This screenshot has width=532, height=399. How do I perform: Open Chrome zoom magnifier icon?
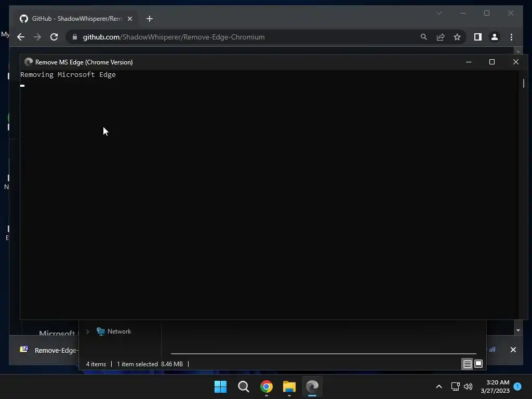(424, 37)
